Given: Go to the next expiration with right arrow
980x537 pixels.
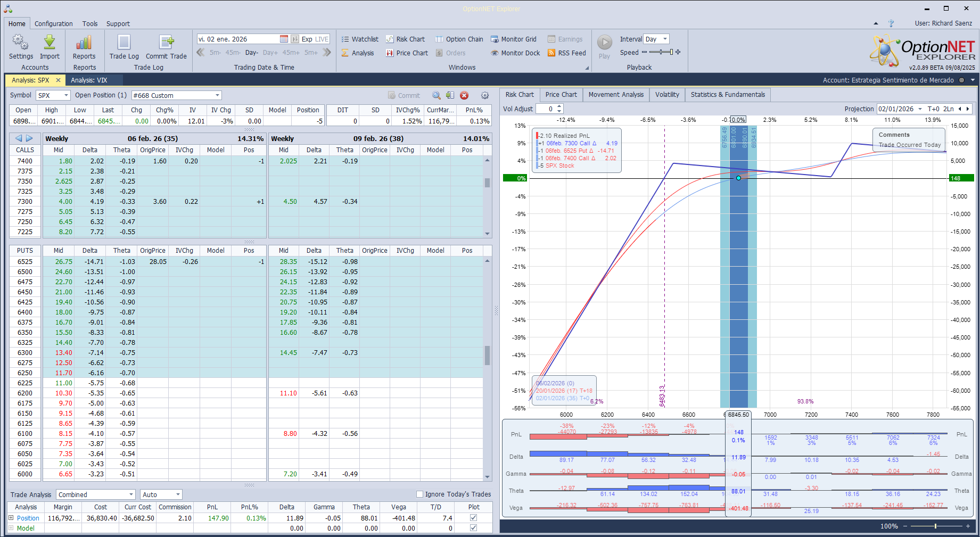Looking at the screenshot, I should (29, 138).
